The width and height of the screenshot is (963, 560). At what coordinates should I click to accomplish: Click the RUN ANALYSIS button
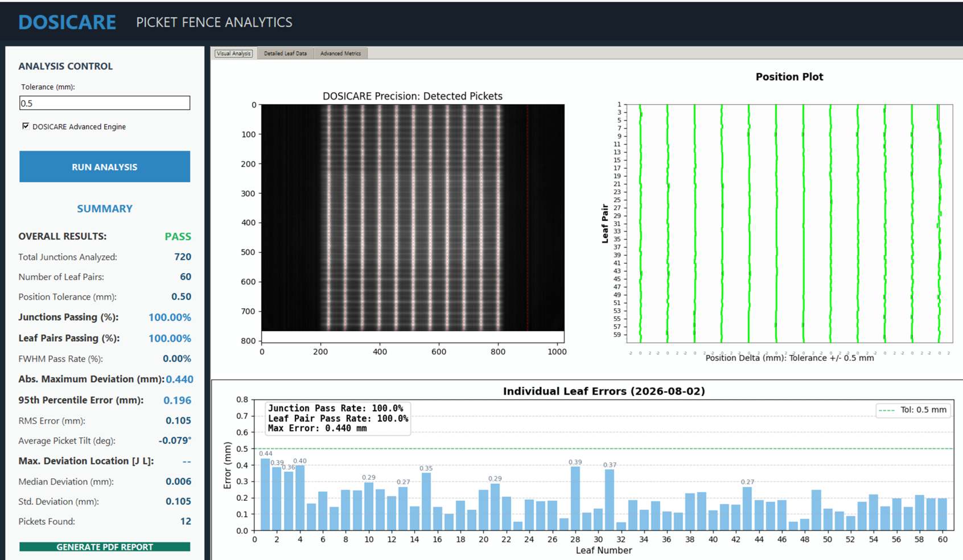(105, 167)
